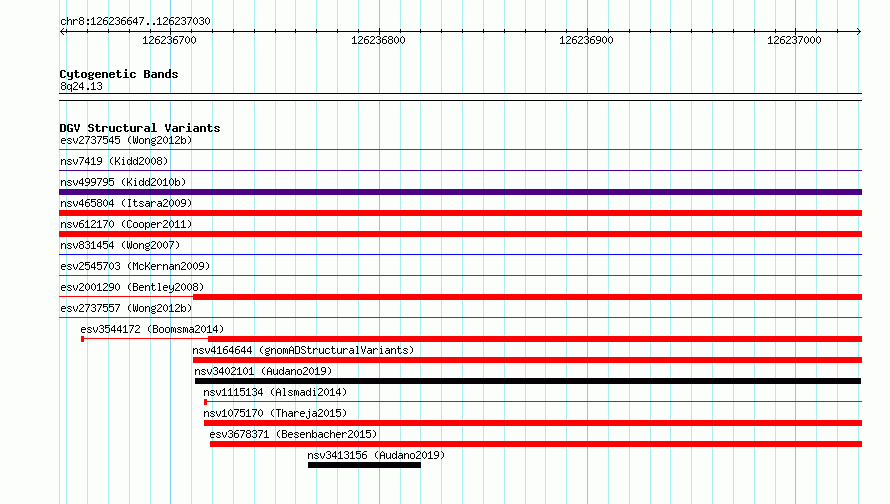Click the red esv3678371 variant bar
Viewport: 890px width, 504px height.
(x=536, y=444)
